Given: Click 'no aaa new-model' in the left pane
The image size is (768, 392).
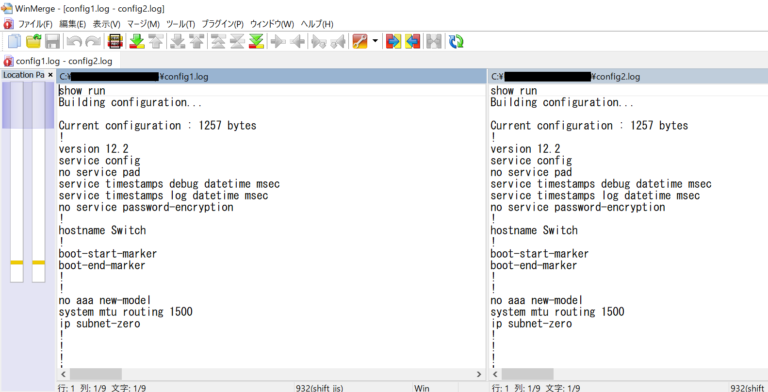Looking at the screenshot, I should pos(105,300).
